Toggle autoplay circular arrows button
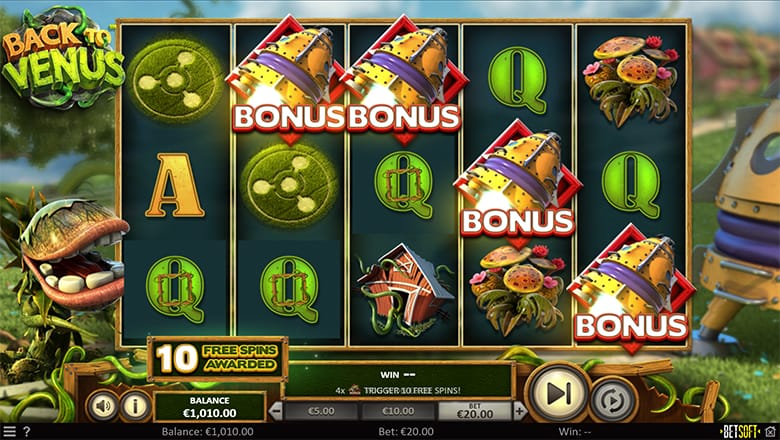Image resolution: width=780 pixels, height=440 pixels. point(613,399)
